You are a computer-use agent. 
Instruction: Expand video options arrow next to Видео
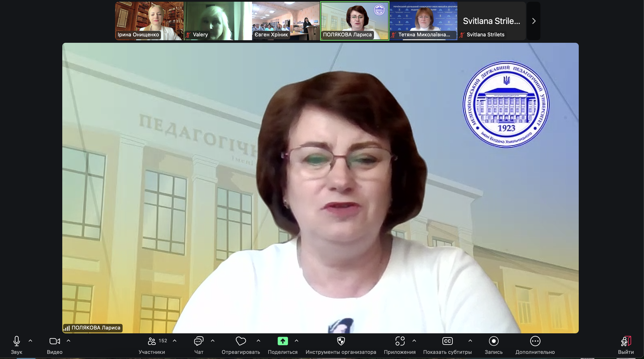pyautogui.click(x=68, y=341)
